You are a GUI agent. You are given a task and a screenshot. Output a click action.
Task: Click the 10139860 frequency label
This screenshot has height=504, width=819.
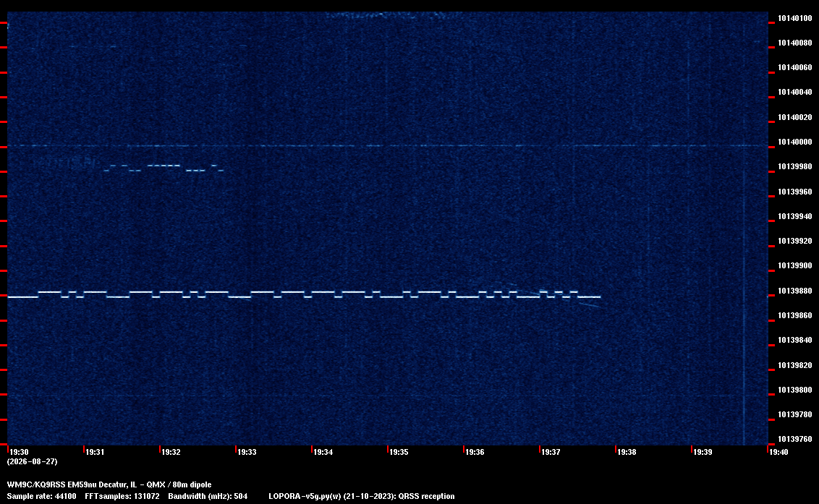coord(794,315)
